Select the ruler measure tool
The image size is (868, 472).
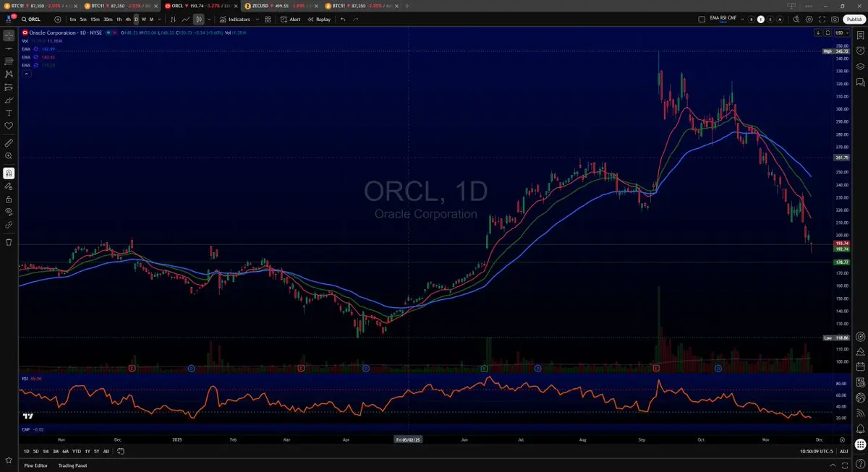(x=9, y=142)
